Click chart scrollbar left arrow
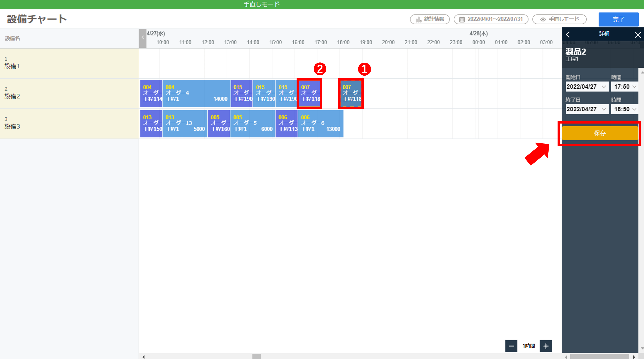This screenshot has width=644, height=359. click(143, 357)
